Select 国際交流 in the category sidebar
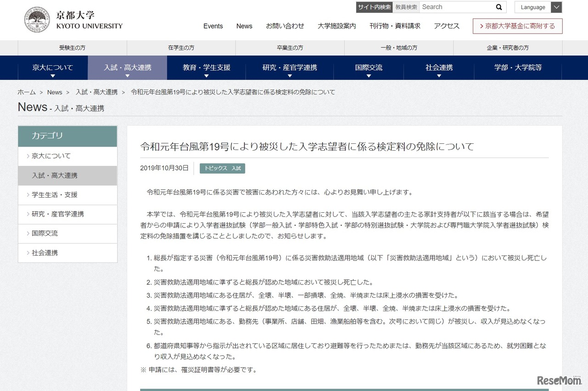The image size is (588, 391). (45, 233)
